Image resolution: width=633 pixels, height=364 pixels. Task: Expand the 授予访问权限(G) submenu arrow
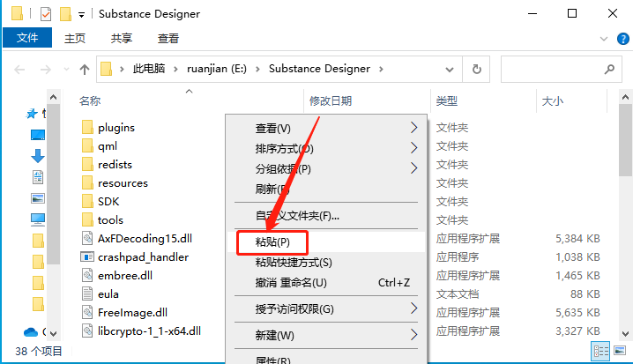[413, 308]
